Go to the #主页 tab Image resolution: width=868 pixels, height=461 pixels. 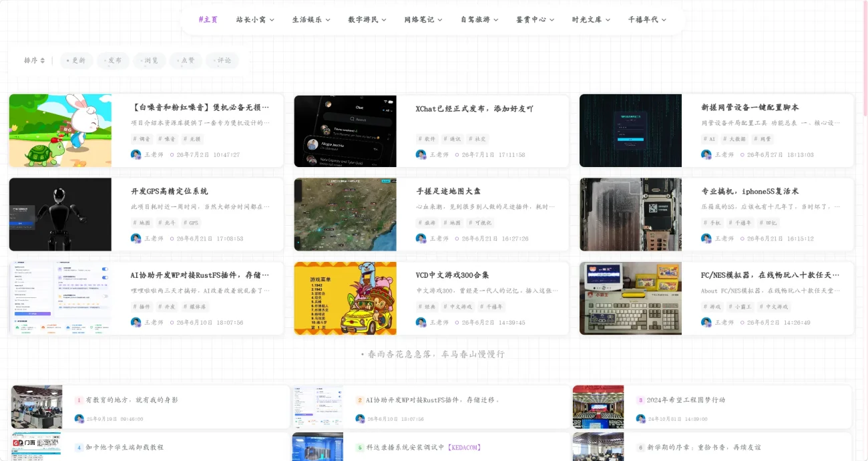[x=208, y=19]
